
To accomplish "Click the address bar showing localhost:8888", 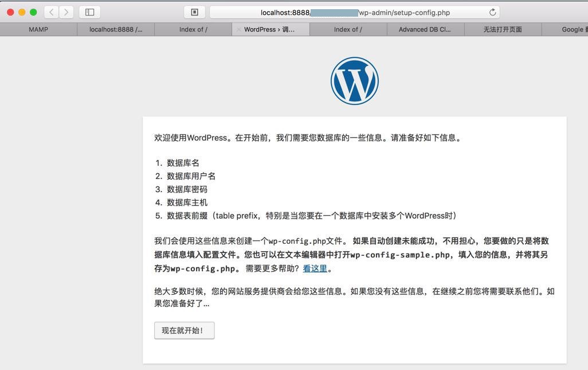I will (x=354, y=13).
